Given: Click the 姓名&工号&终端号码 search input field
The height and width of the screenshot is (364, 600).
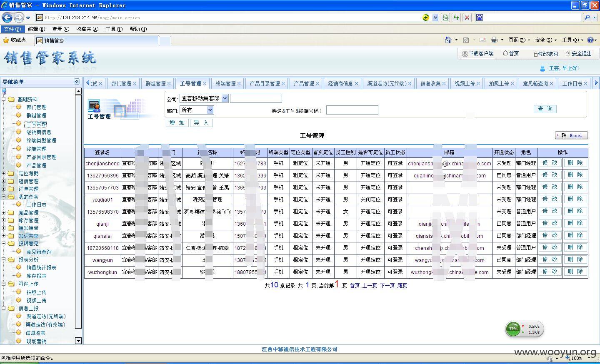Looking at the screenshot, I should point(352,110).
